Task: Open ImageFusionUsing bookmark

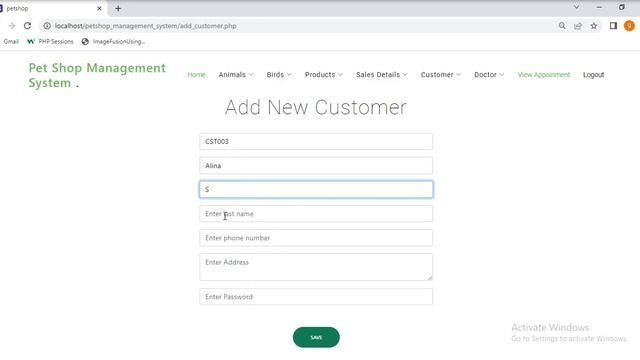Action: tap(113, 41)
